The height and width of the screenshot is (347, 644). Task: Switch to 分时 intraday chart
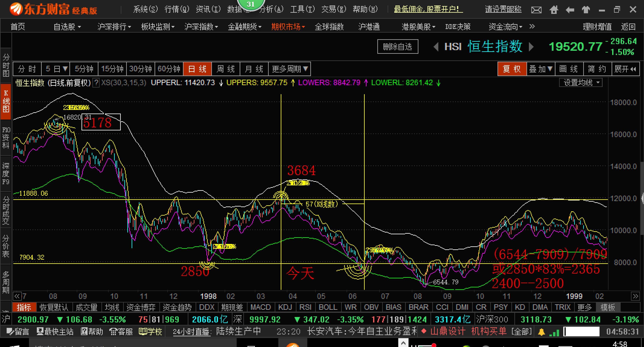pos(27,69)
